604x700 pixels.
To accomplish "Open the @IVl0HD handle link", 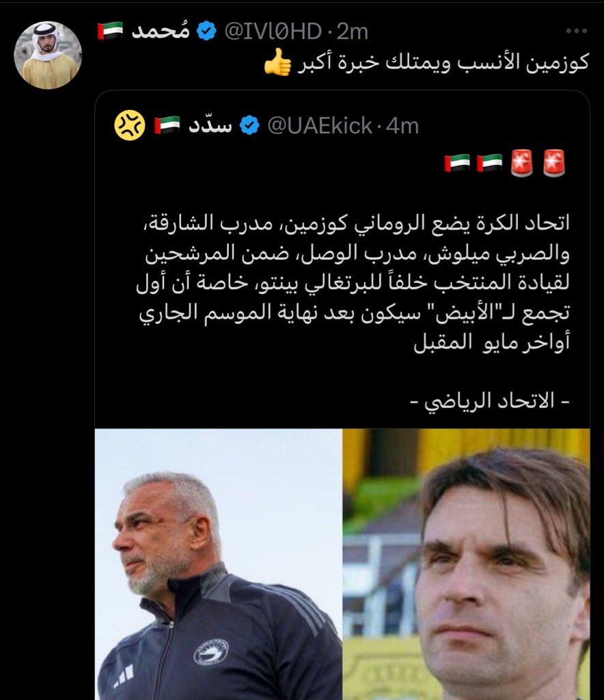I will pos(272,31).
